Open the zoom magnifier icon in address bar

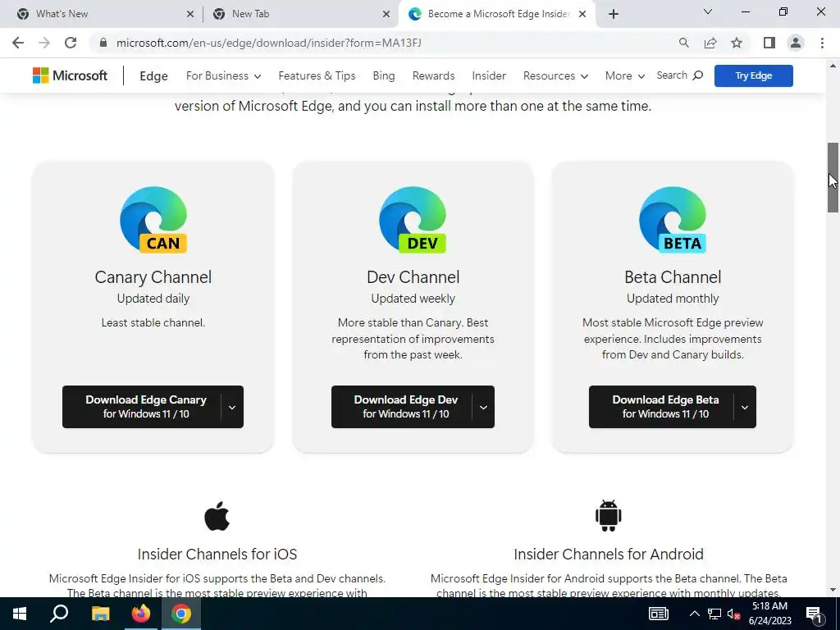click(683, 43)
